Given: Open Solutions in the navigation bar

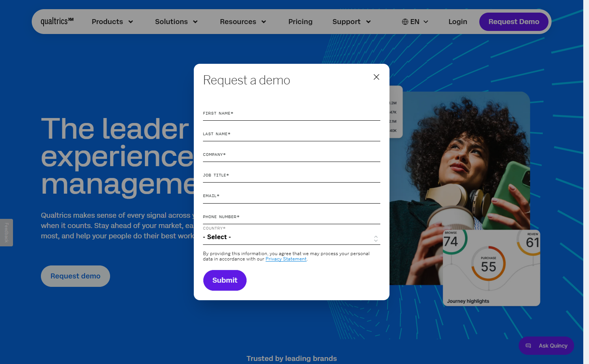Looking at the screenshot, I should [171, 22].
